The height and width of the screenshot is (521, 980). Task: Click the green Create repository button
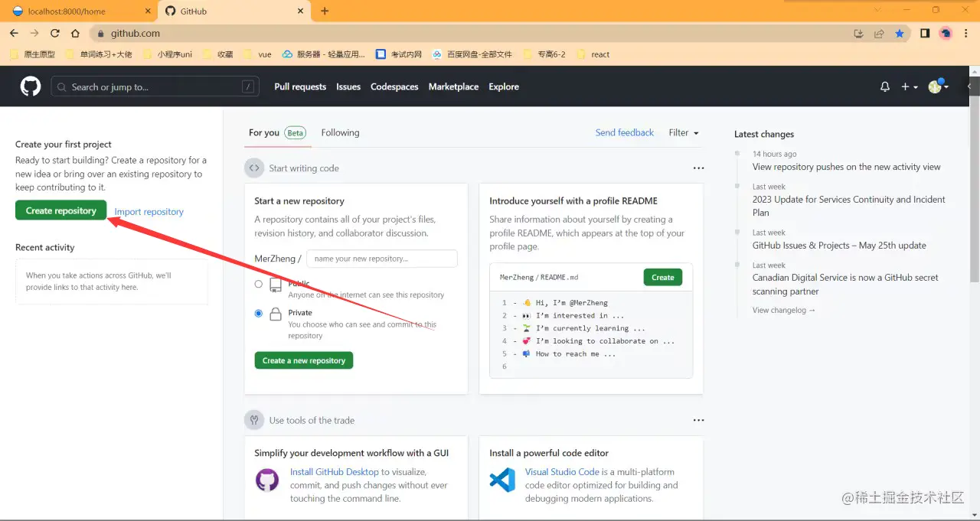61,210
